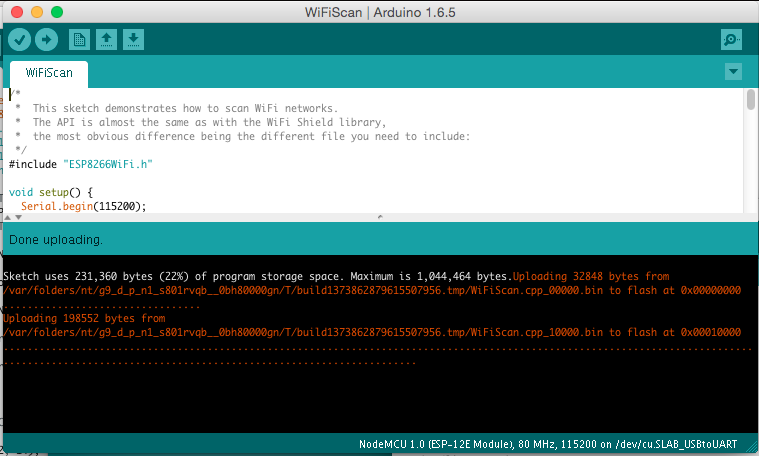Open a sketch with the up-arrow icon
The height and width of the screenshot is (456, 759).
(106, 40)
